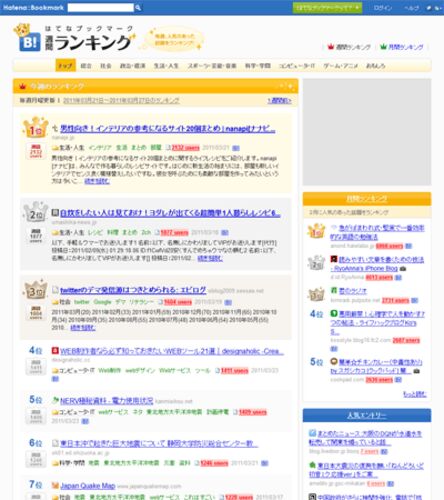
Task: Click the house favicon of 東日本大震災 popular entry
Action: [312, 465]
